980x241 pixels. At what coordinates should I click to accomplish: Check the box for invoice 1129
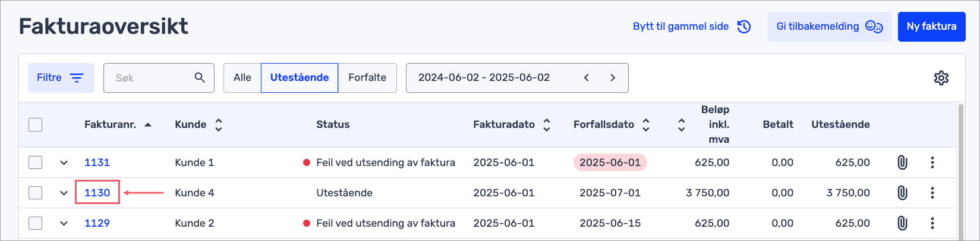point(36,223)
